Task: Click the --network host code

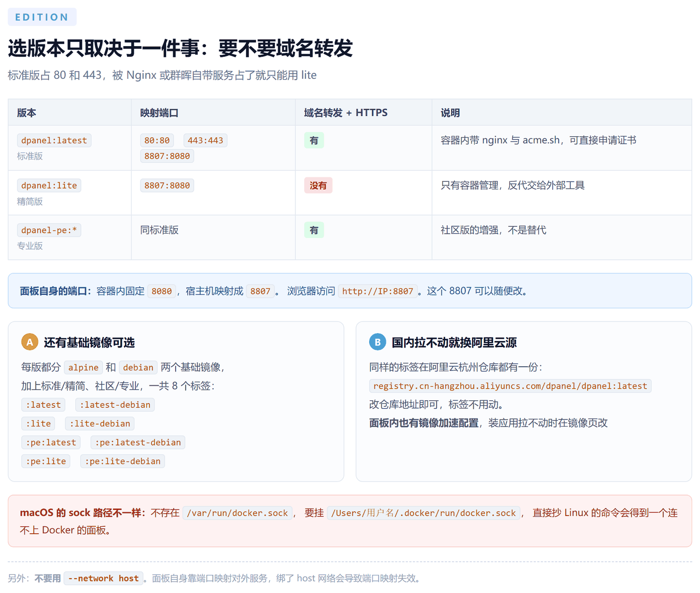Action: (104, 578)
